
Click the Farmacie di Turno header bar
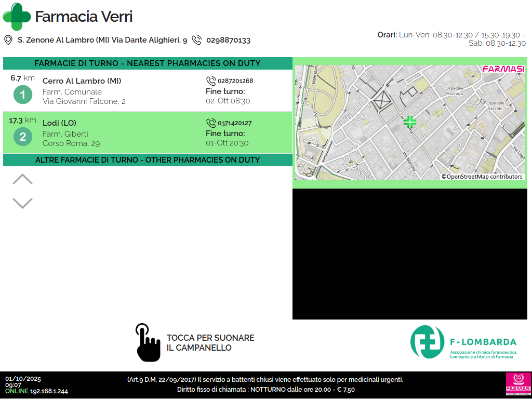coord(148,63)
